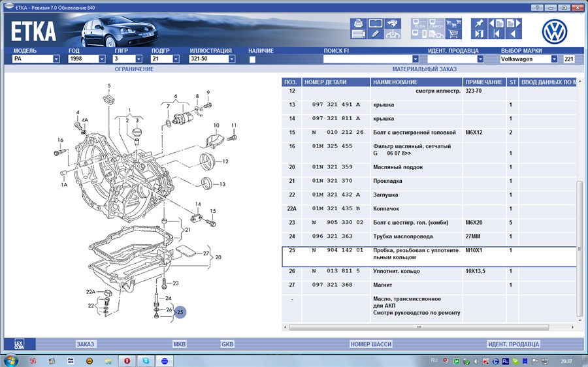The width and height of the screenshot is (588, 367).
Task: Switch to ETKA taskbar button
Action: [164, 360]
